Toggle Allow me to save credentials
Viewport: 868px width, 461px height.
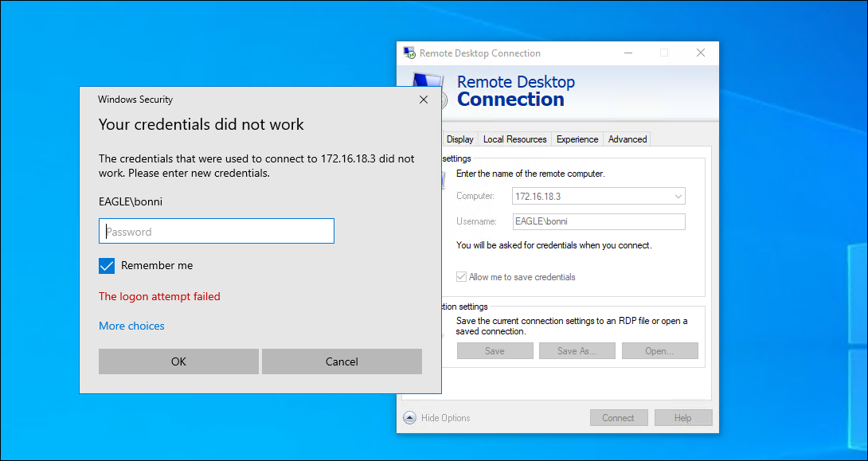tap(461, 277)
